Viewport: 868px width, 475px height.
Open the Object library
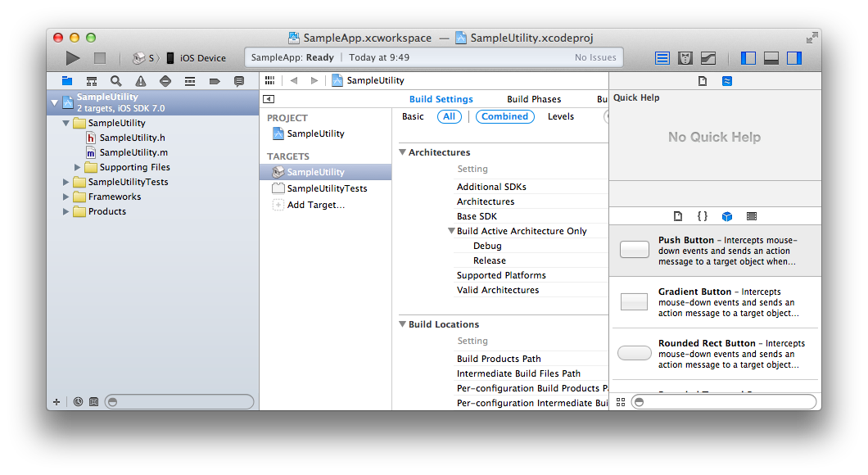tap(727, 216)
